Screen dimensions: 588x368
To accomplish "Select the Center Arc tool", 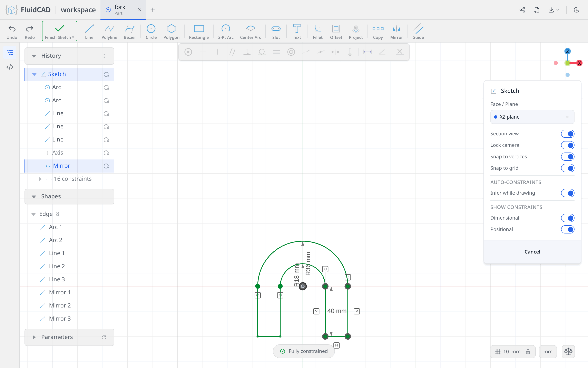I will click(x=251, y=31).
